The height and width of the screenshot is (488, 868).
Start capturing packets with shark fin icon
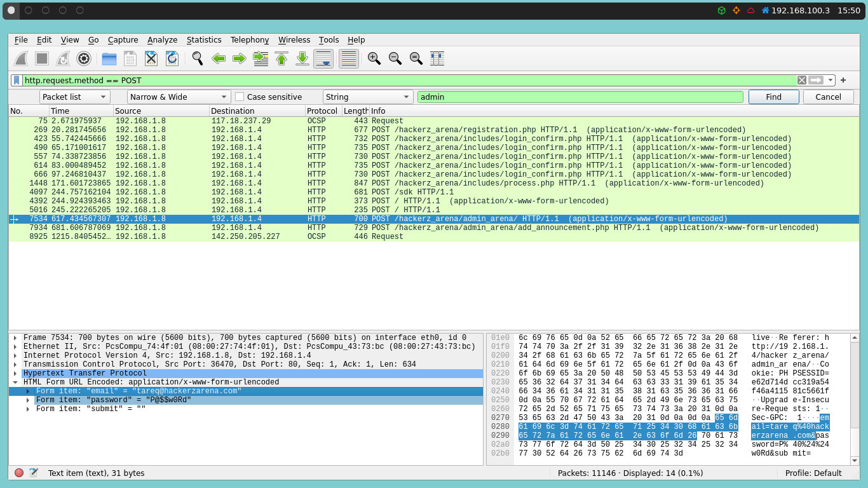[21, 58]
